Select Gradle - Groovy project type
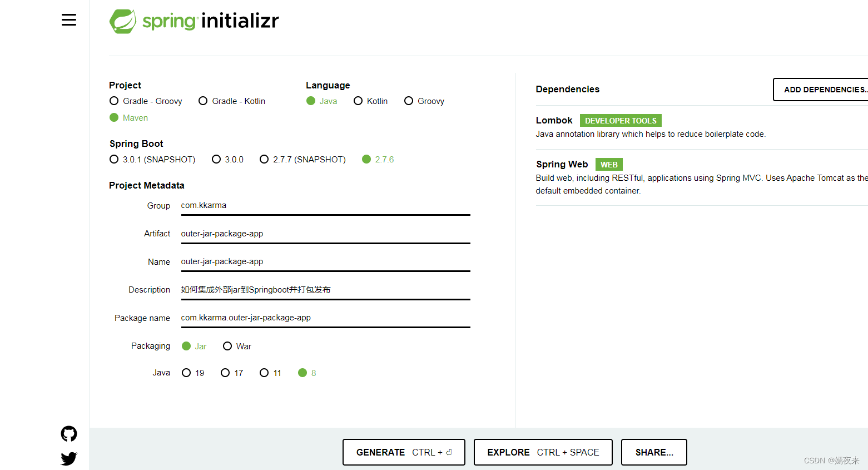 point(146,101)
